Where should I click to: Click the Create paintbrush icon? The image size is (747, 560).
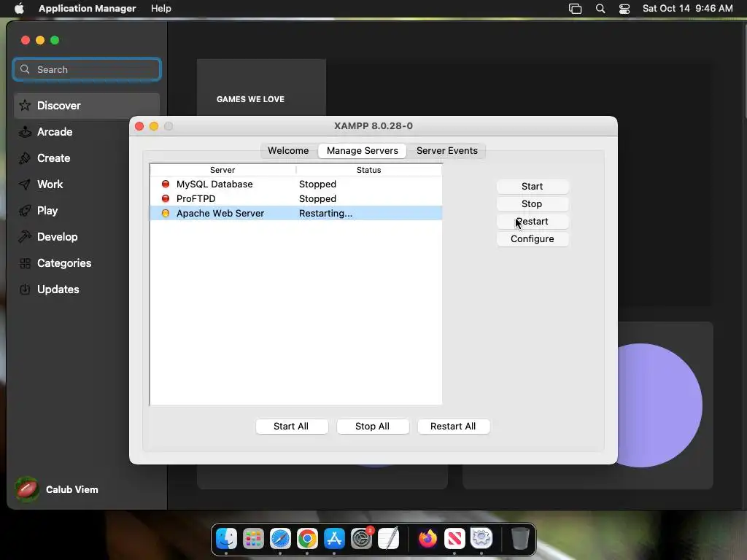point(25,158)
